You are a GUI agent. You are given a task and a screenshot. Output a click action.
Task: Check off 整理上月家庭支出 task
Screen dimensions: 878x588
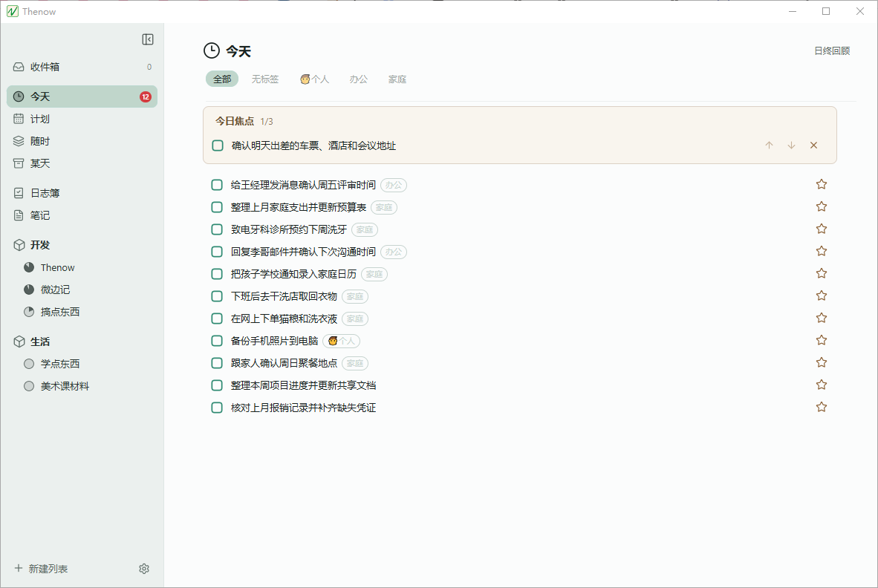[x=217, y=207]
